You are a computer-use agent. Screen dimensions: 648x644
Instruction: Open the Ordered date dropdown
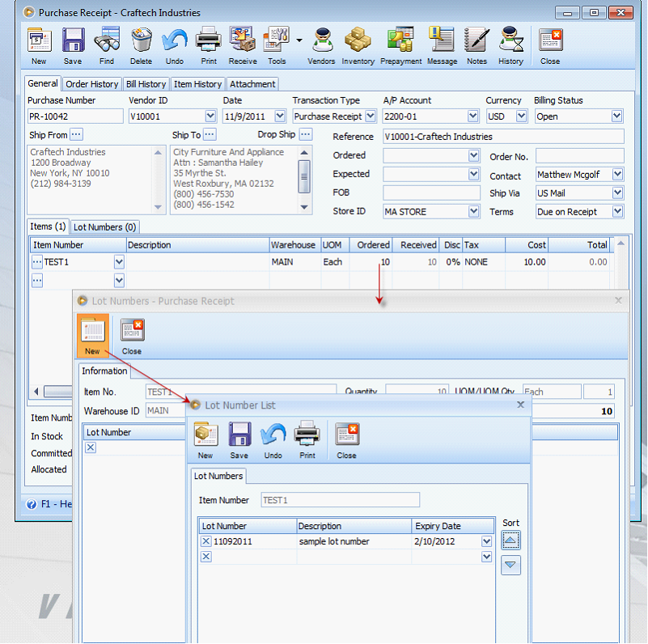[473, 155]
